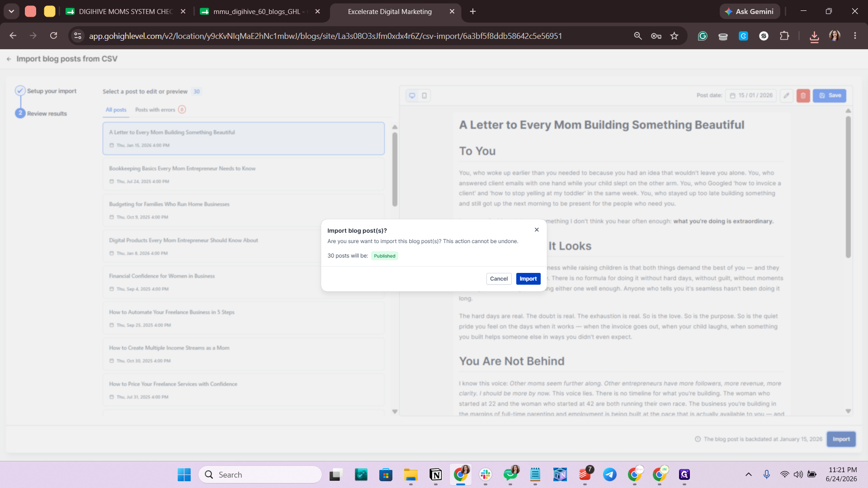Screen dimensions: 868x488
Task: Click the post list scrollbar thumb
Action: [395, 169]
